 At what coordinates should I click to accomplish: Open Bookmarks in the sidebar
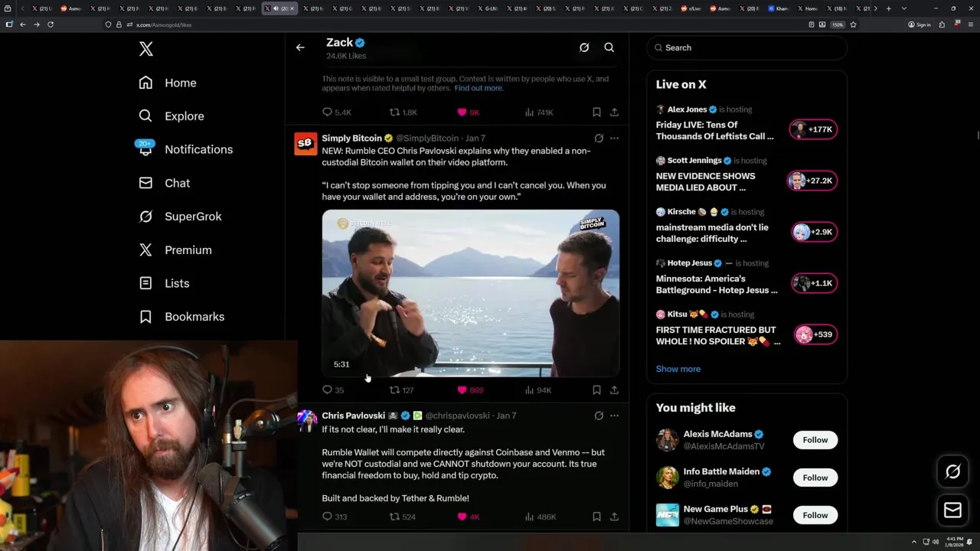pyautogui.click(x=181, y=317)
